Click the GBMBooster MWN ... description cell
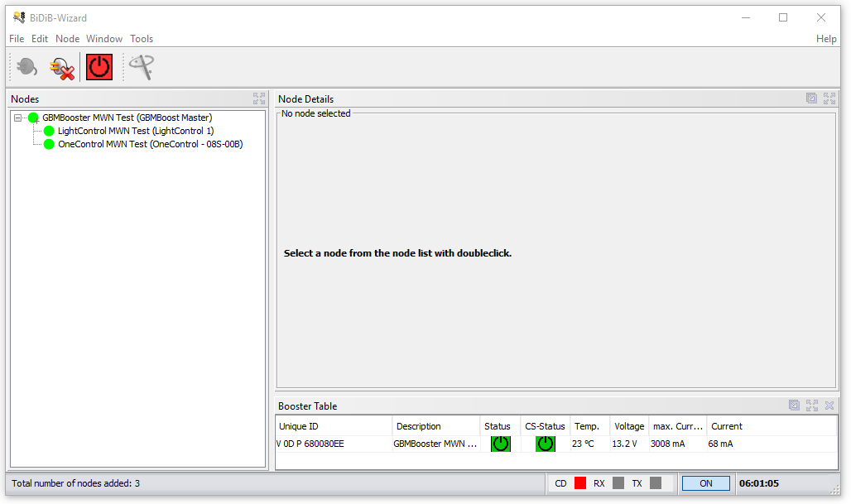 (435, 444)
